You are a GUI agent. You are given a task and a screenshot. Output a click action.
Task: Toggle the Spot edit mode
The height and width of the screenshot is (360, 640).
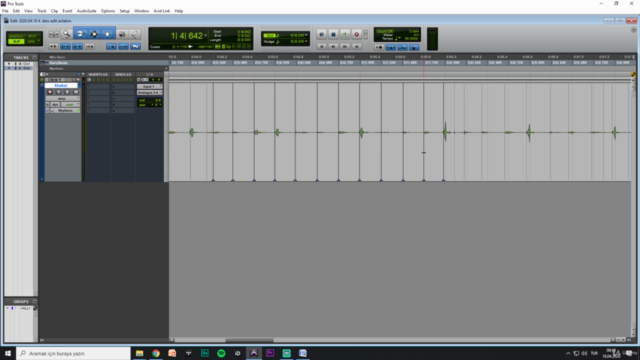coord(33,36)
